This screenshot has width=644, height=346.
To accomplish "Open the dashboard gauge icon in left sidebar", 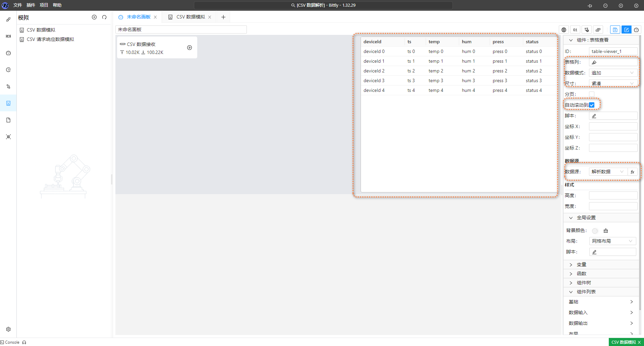I will [x=8, y=53].
